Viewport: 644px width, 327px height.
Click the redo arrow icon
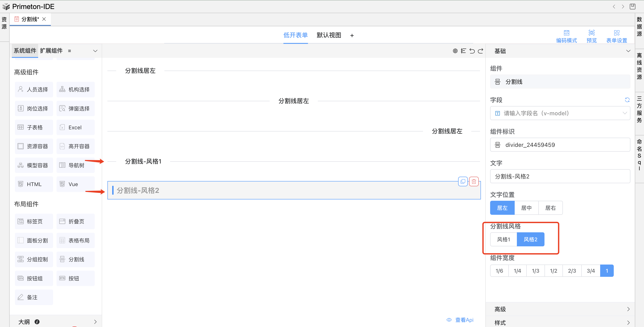(x=480, y=51)
